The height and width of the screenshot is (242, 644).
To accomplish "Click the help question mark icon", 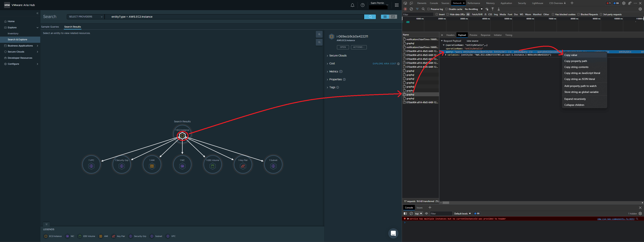I will coord(363,5).
